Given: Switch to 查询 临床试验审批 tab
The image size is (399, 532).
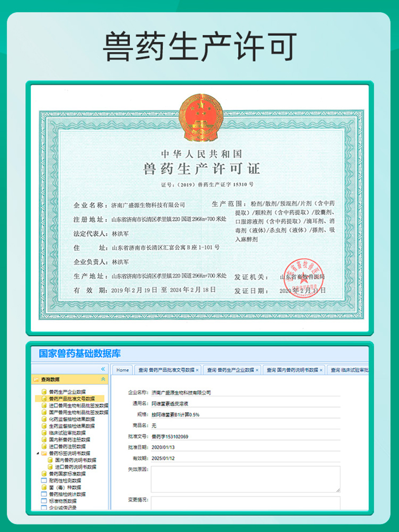Looking at the screenshot, I should click(349, 370).
